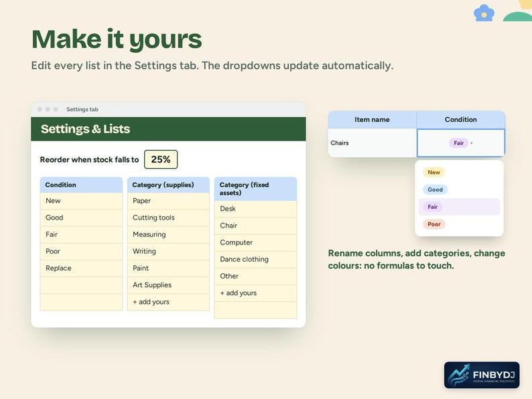Click the Category (fixed assets) list header
Screen dimensions: 532x399
point(255,189)
